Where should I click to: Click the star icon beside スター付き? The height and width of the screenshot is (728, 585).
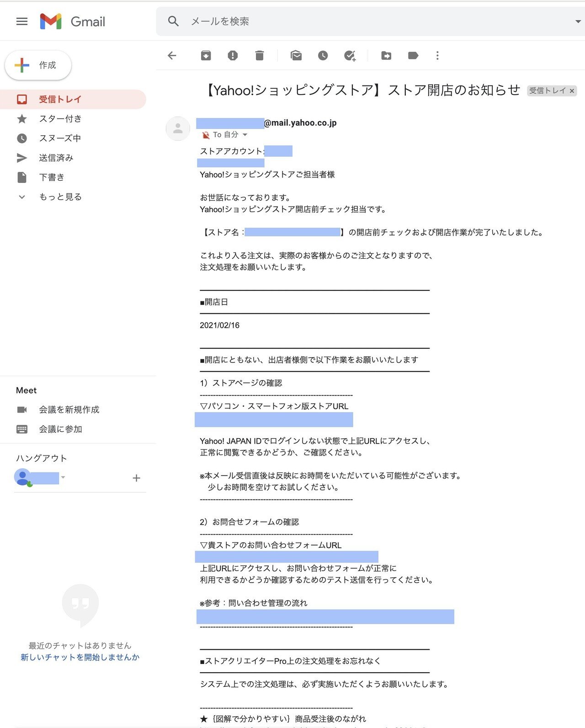(22, 119)
